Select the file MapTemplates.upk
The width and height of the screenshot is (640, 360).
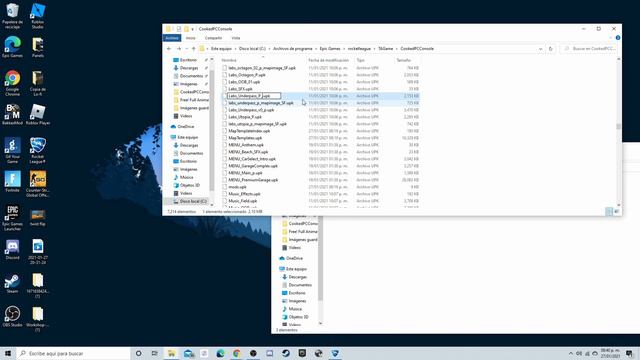(245, 138)
